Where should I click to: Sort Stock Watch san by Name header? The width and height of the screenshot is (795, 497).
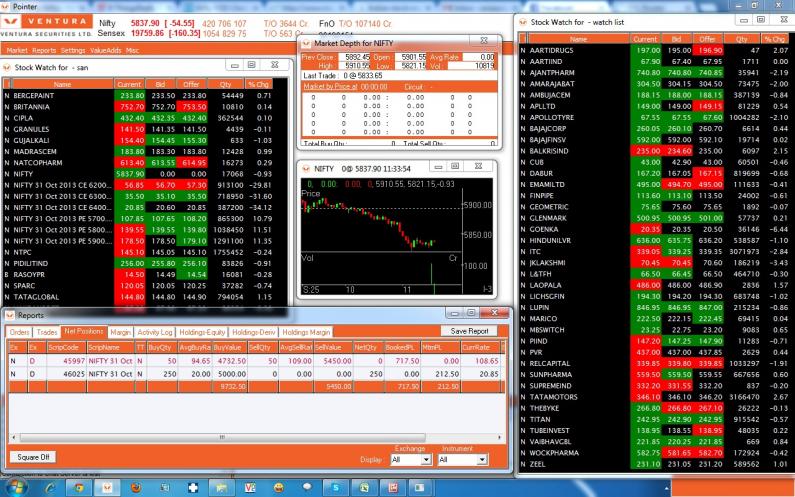coord(62,84)
